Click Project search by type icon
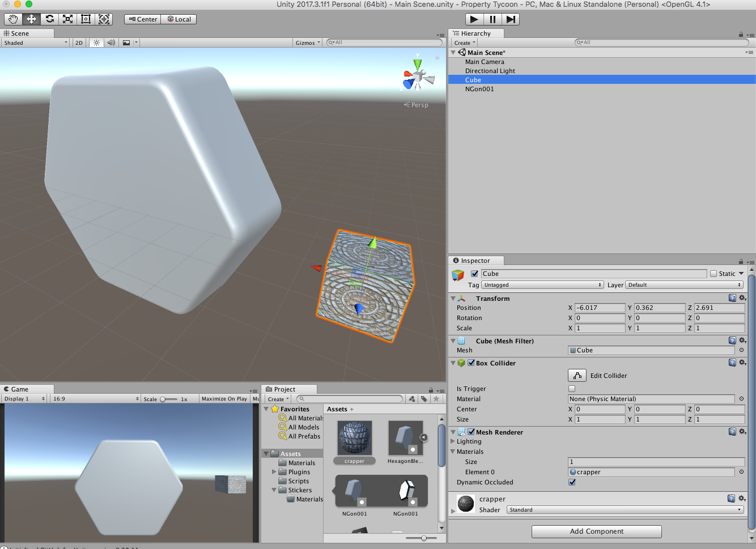This screenshot has width=756, height=549. [412, 399]
